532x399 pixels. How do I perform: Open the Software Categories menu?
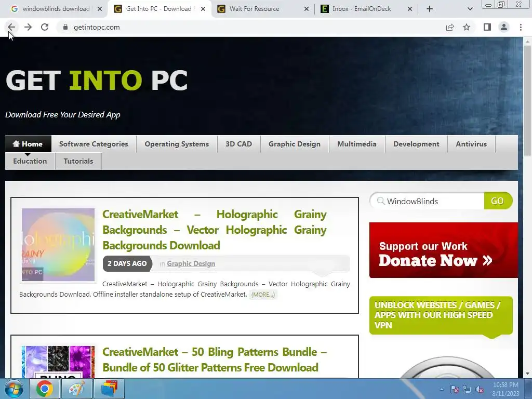[x=94, y=144]
